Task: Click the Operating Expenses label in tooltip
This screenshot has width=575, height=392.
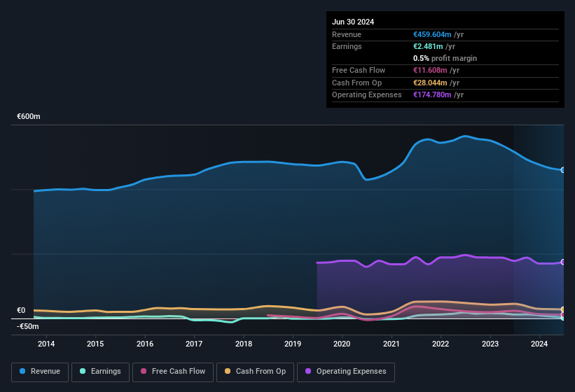Action: (367, 94)
